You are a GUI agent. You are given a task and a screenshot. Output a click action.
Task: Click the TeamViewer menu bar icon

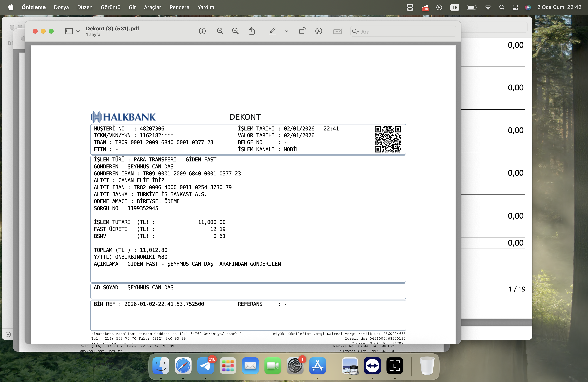coord(410,7)
